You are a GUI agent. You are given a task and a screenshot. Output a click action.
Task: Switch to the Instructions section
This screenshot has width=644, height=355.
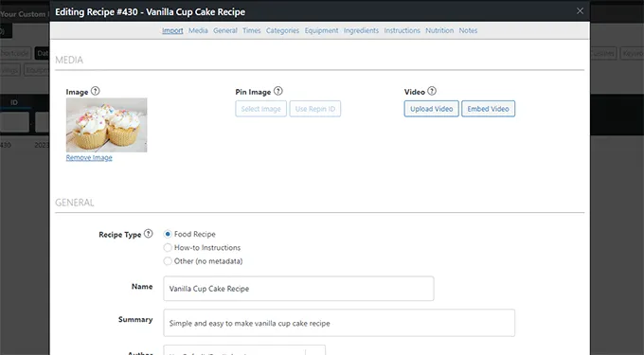tap(402, 30)
